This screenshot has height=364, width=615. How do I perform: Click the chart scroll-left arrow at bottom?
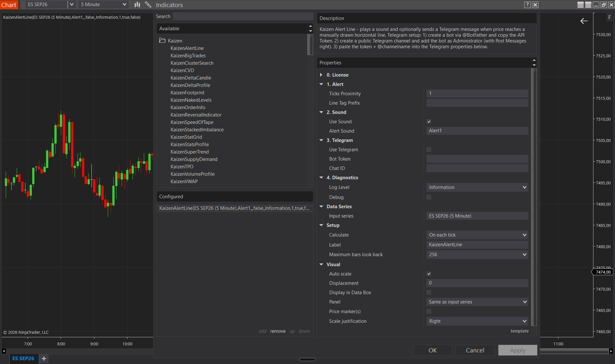(x=4, y=351)
